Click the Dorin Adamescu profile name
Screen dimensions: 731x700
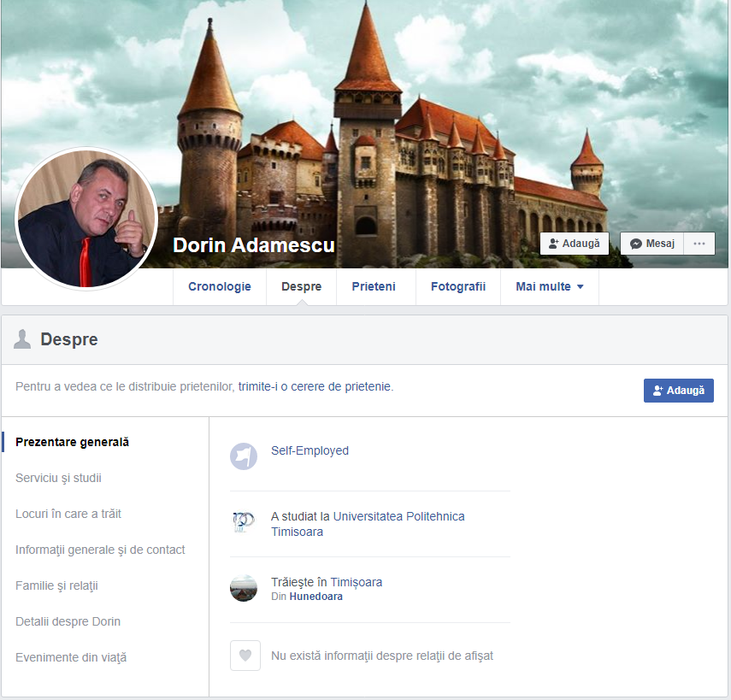(254, 244)
